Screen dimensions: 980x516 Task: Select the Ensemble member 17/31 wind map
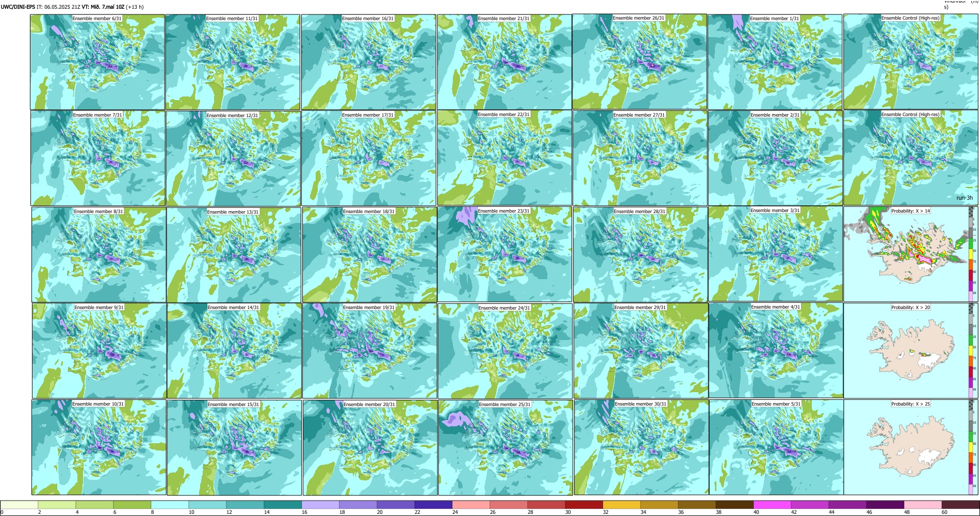(x=369, y=158)
